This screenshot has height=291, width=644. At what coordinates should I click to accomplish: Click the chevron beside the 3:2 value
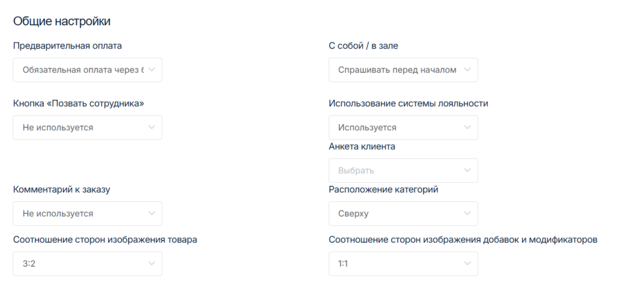[152, 263]
